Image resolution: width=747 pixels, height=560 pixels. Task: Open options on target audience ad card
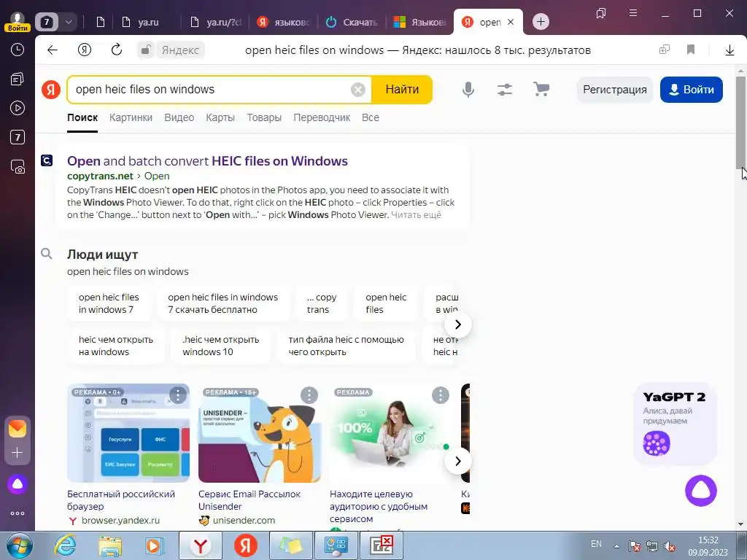[441, 395]
